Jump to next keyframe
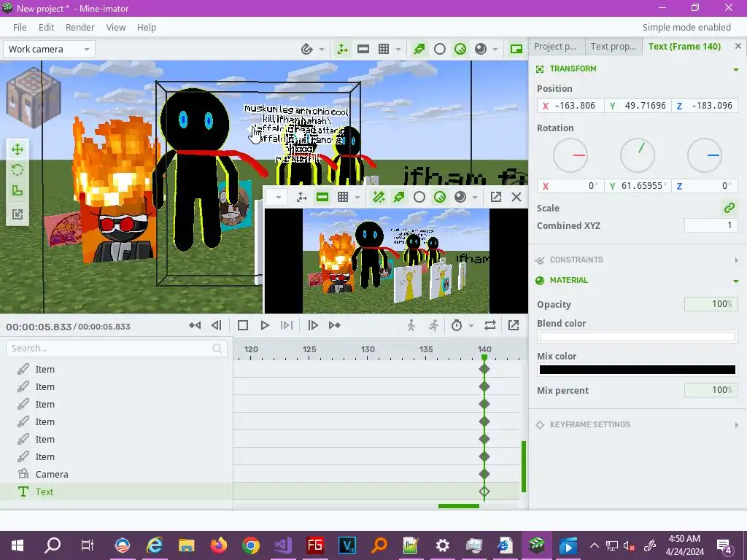 [x=334, y=325]
